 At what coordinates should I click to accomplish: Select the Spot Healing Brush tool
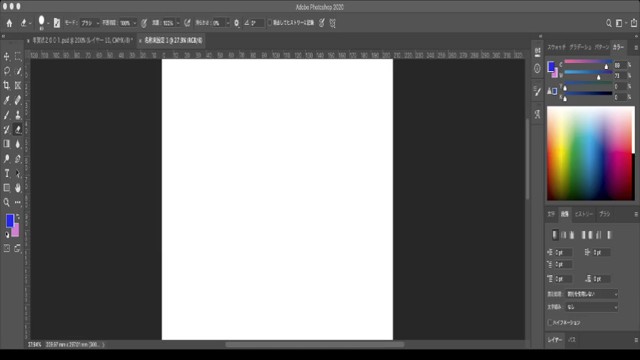tap(18, 100)
